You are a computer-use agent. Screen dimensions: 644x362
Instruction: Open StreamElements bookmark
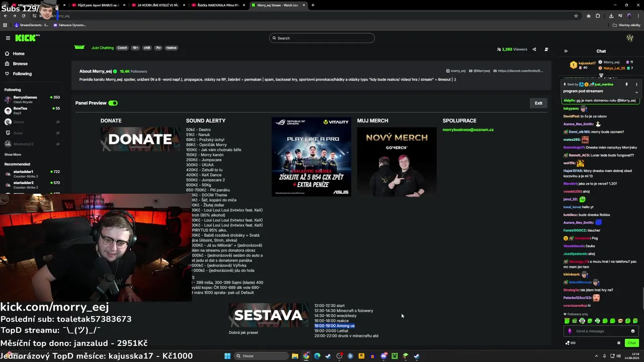point(31,25)
